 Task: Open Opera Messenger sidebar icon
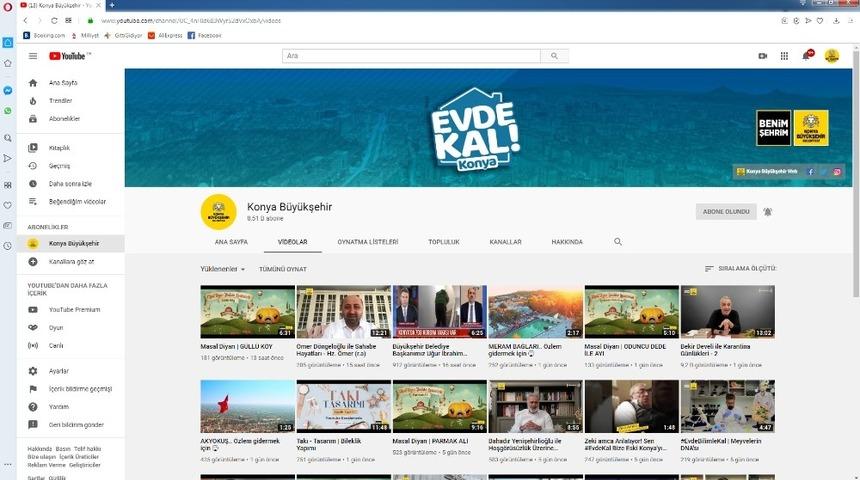pos(8,91)
